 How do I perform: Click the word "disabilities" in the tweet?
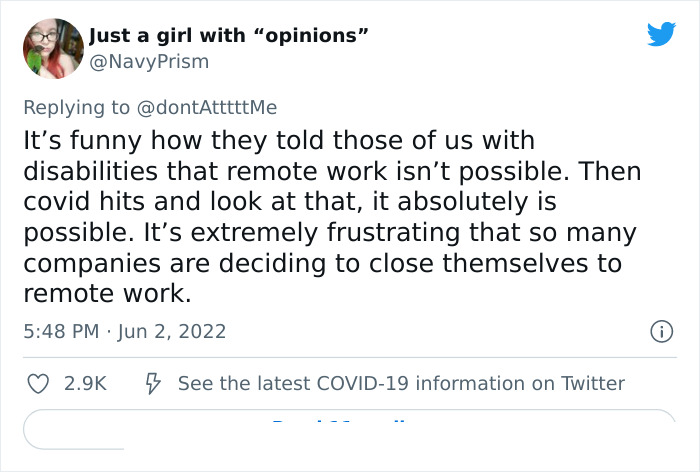click(88, 171)
